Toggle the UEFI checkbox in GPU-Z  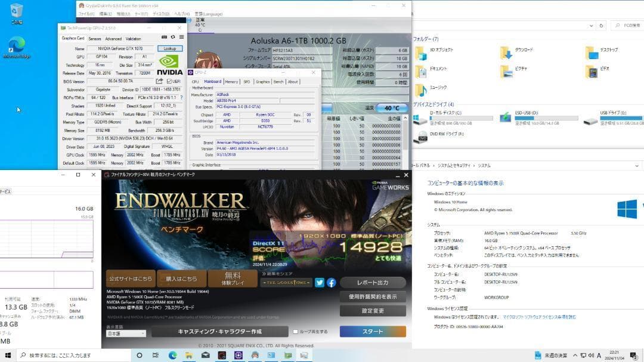[x=169, y=81]
